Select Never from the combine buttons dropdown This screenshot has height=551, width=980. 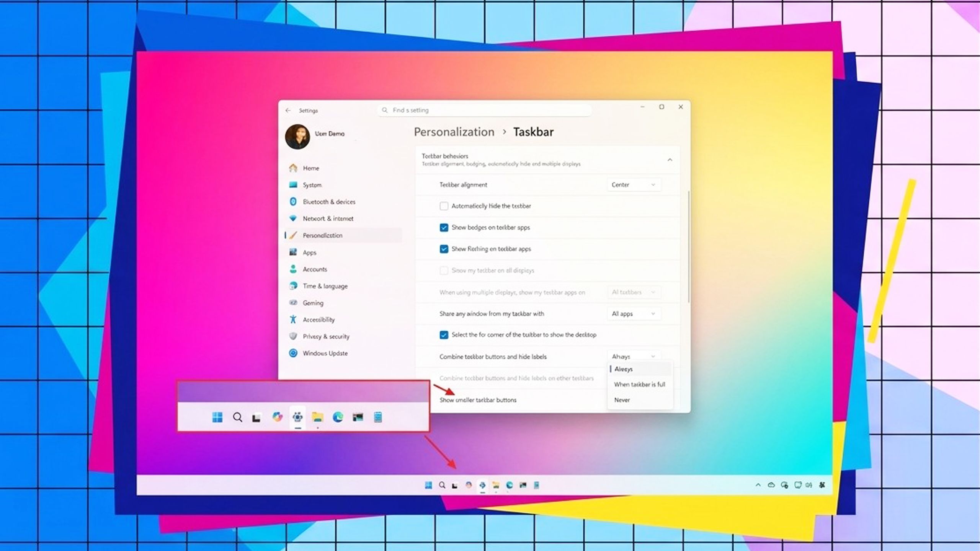(x=622, y=399)
